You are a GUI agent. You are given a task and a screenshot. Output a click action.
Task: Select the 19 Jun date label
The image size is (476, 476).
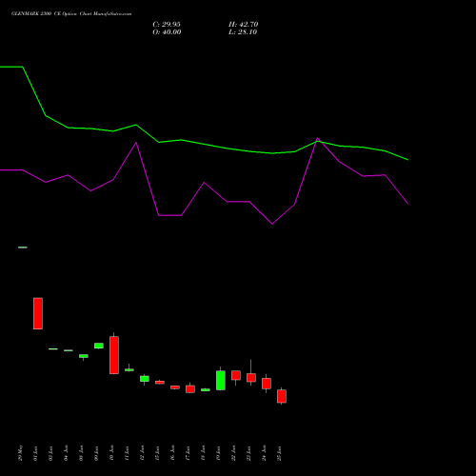(x=218, y=453)
